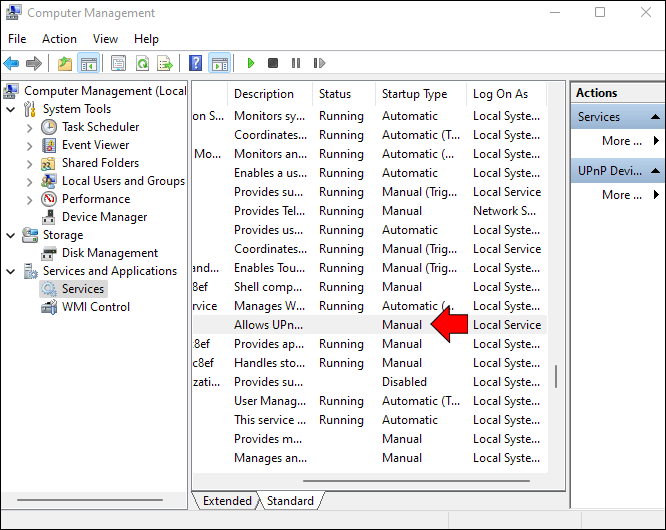Screen dimensions: 666x530
Task: Collapse the System Tools tree node
Action: tap(11, 110)
